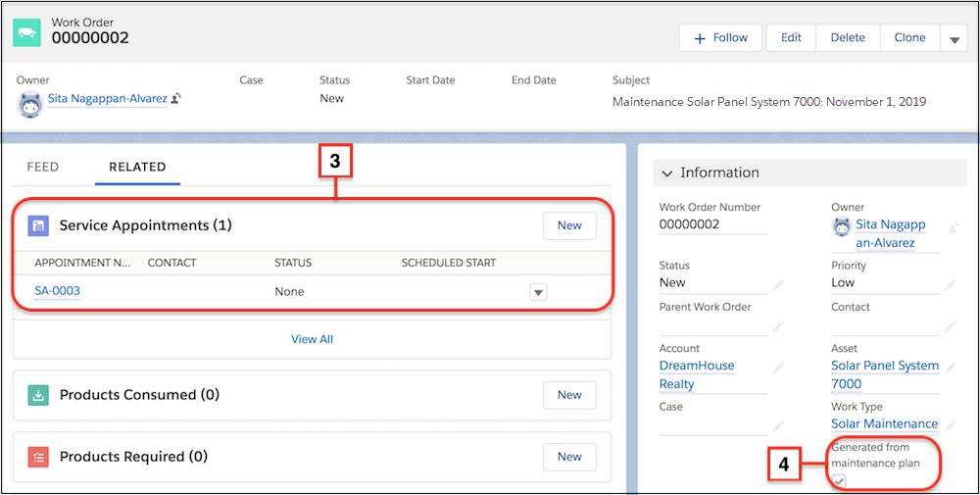Edit the Parent Work Order pencil icon
This screenshot has width=980, height=495.
pyautogui.click(x=778, y=326)
